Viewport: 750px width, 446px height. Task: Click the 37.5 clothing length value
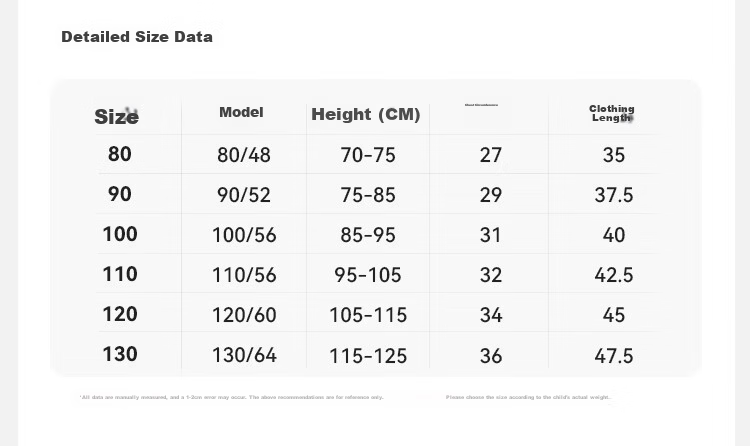pos(614,195)
